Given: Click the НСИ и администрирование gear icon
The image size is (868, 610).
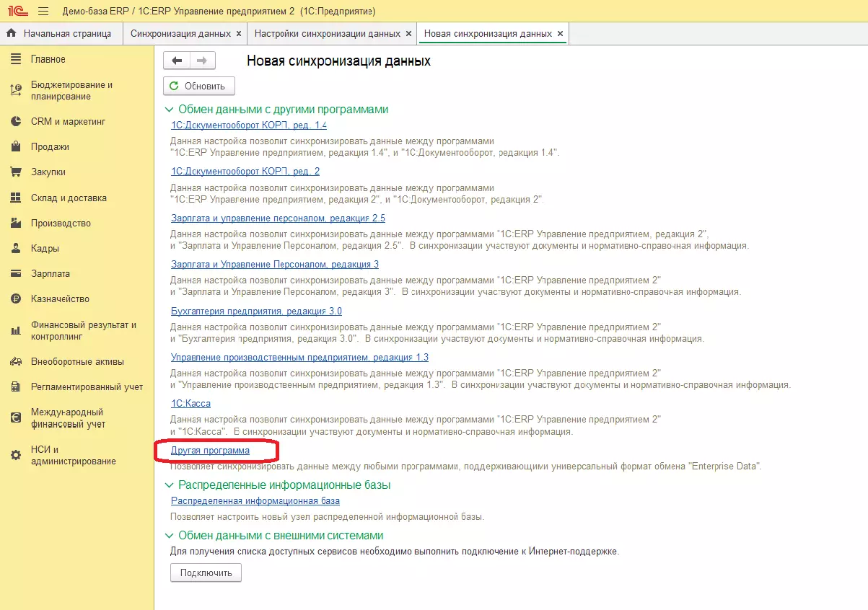Looking at the screenshot, I should 16,456.
